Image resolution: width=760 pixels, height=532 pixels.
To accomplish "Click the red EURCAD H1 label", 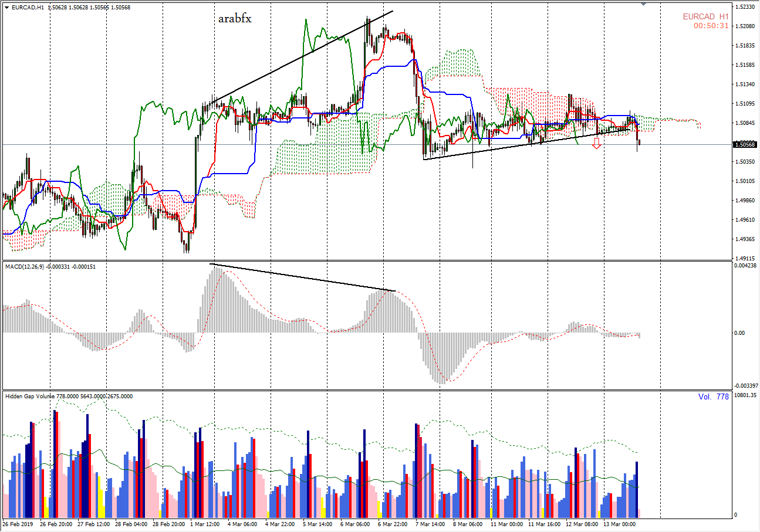I will [705, 16].
